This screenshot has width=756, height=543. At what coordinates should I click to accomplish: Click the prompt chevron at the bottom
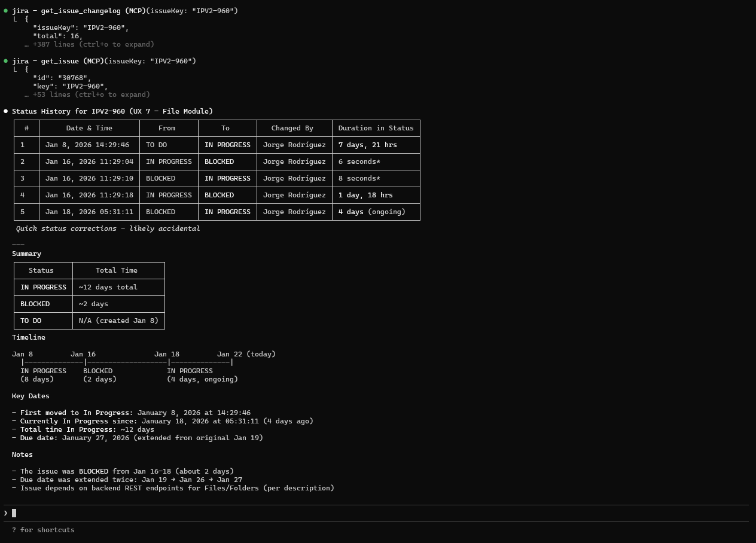tap(5, 513)
